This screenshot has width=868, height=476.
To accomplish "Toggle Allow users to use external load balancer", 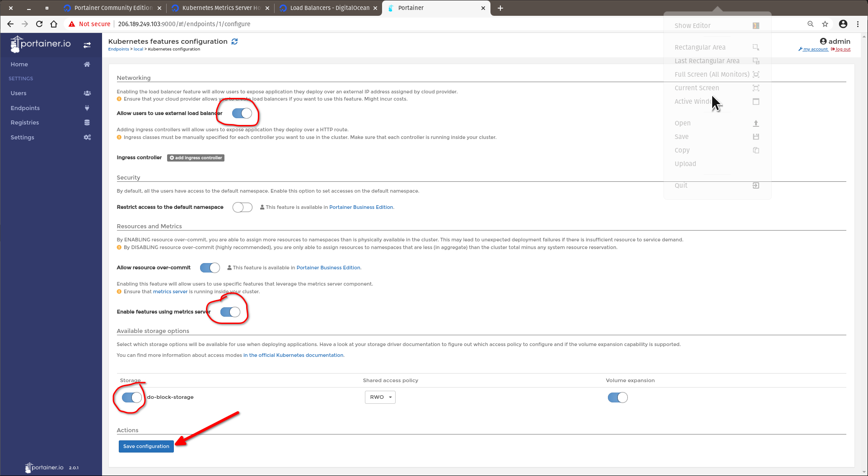I will pyautogui.click(x=242, y=113).
